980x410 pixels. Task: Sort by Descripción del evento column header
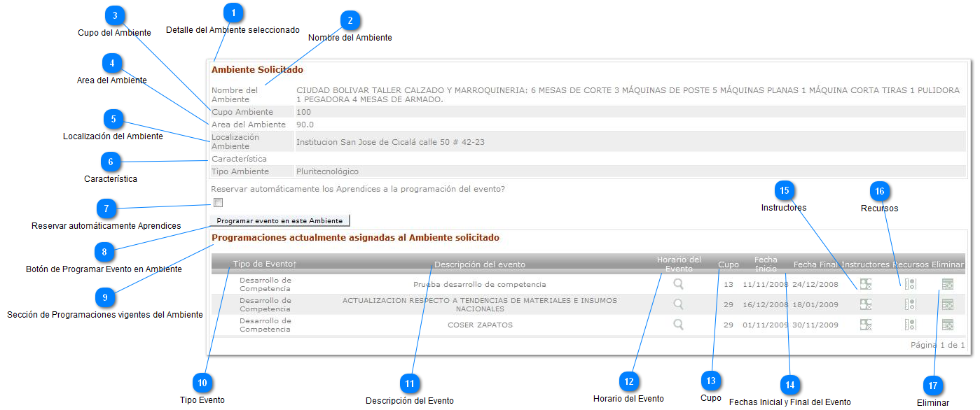pyautogui.click(x=479, y=264)
